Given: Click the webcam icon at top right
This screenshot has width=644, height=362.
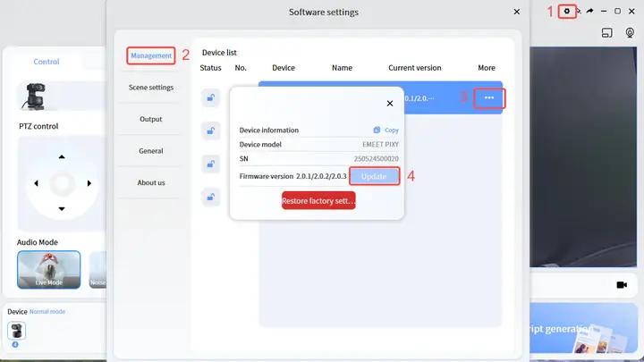Looking at the screenshot, I should click(x=630, y=33).
